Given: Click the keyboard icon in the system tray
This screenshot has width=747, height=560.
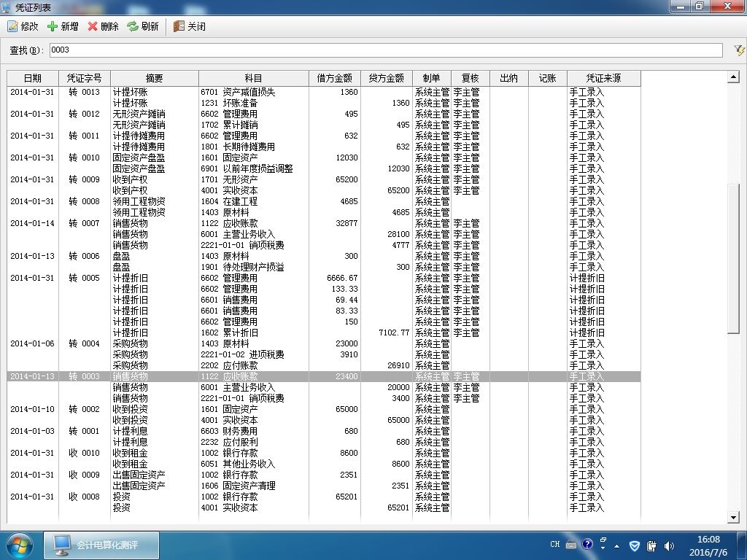Looking at the screenshot, I should click(x=571, y=545).
